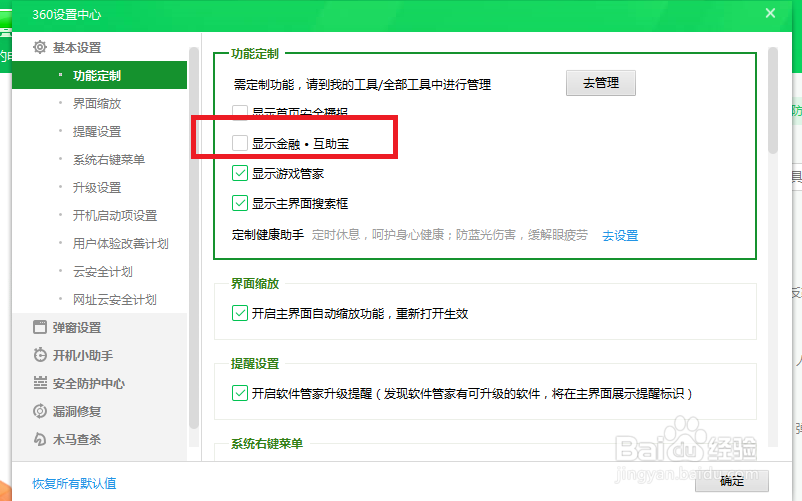Click the 定制健康助手 label

268,235
